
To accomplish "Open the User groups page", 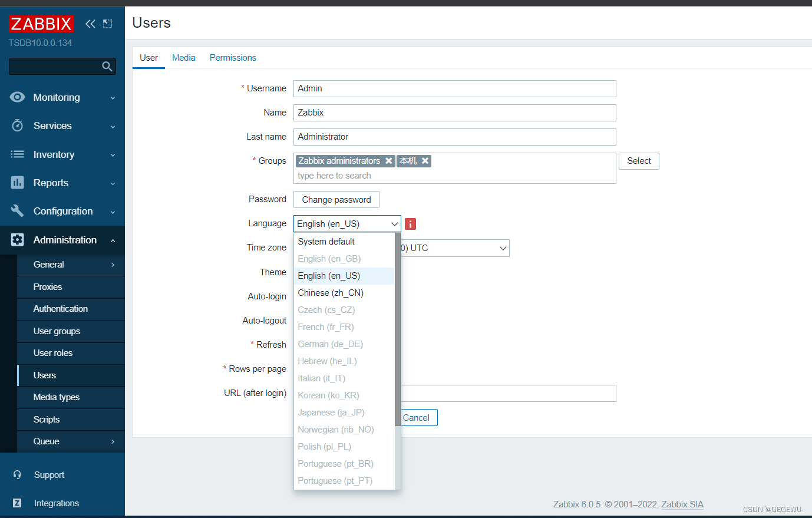I will 71,331.
